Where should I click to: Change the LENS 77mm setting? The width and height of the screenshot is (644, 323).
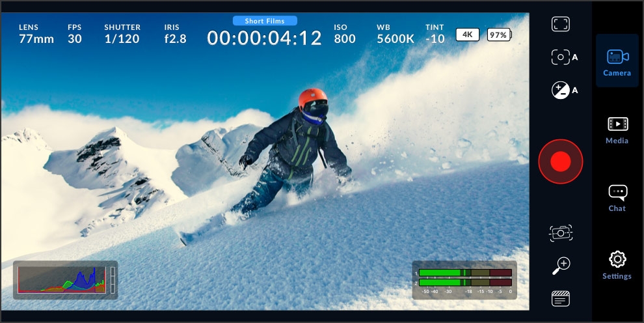click(36, 34)
